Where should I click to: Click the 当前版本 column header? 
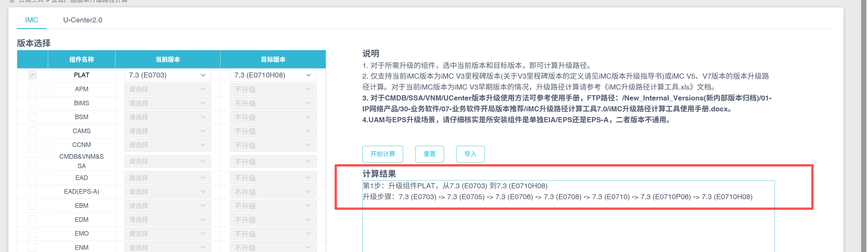168,59
